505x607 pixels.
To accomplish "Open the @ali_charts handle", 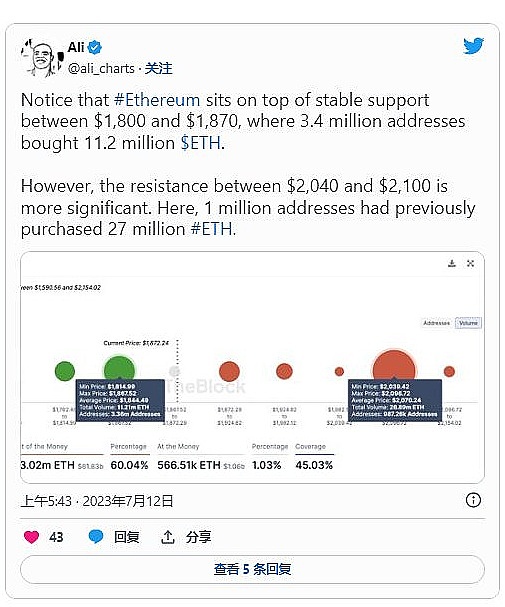I will click(101, 69).
